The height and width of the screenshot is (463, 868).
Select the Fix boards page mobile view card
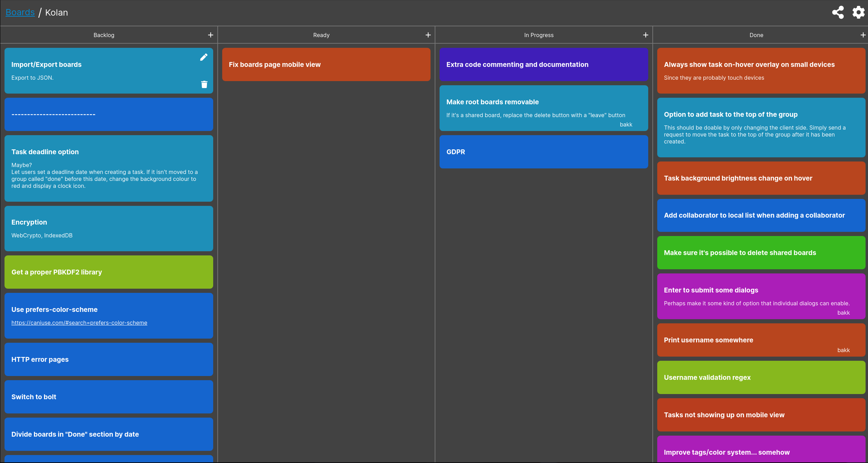(x=326, y=64)
